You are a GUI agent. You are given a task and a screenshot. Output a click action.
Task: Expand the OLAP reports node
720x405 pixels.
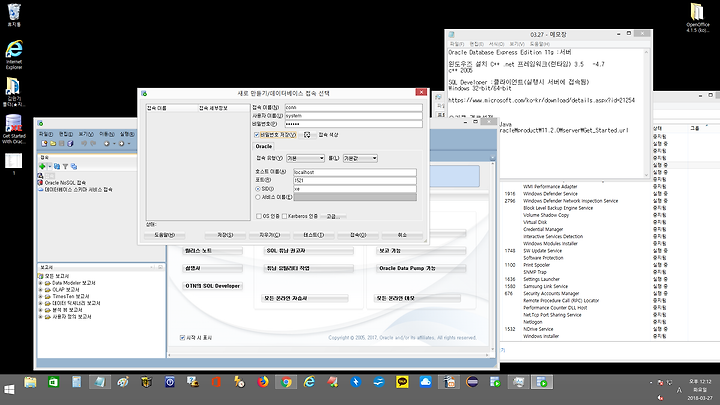pyautogui.click(x=40, y=290)
